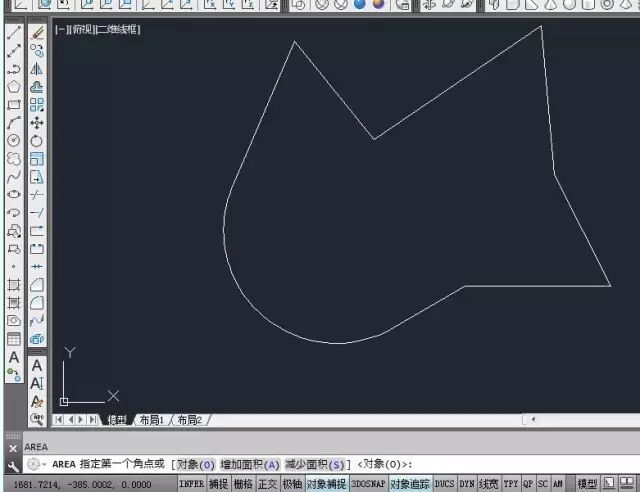This screenshot has width=640, height=492.
Task: Toggle QP quick properties
Action: click(528, 484)
